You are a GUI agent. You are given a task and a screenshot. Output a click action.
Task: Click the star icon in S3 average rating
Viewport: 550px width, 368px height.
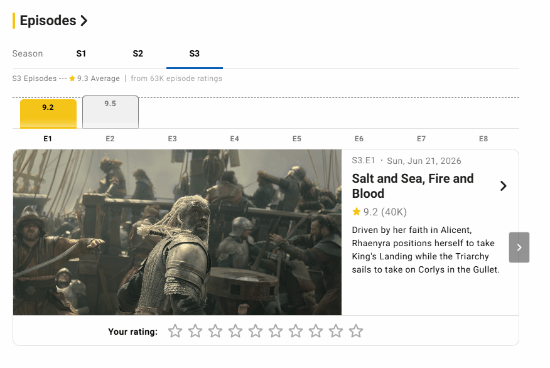(x=72, y=79)
